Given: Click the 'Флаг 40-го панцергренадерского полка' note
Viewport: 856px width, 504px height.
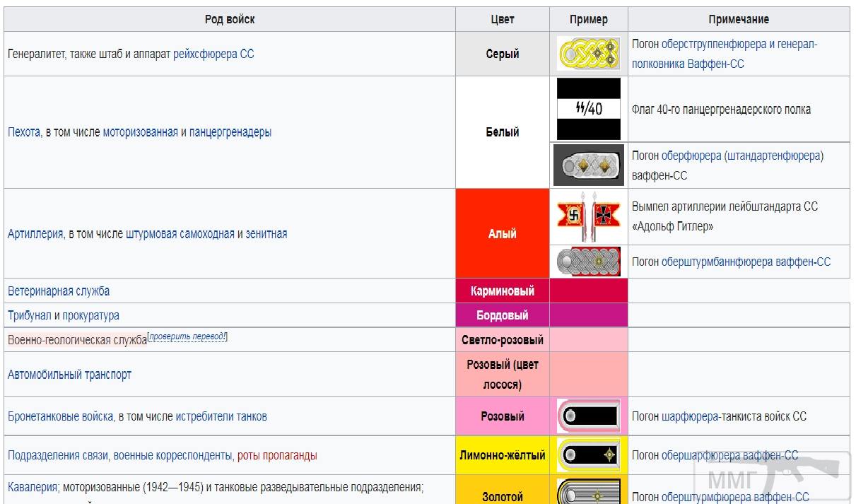Looking at the screenshot, I should point(721,109).
